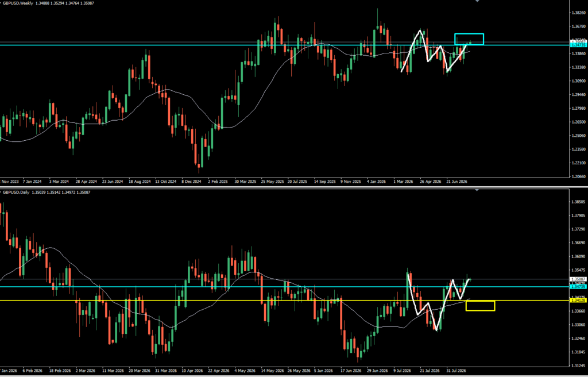Click the yellow 1.34128 price label
The width and height of the screenshot is (588, 377).
click(x=578, y=301)
